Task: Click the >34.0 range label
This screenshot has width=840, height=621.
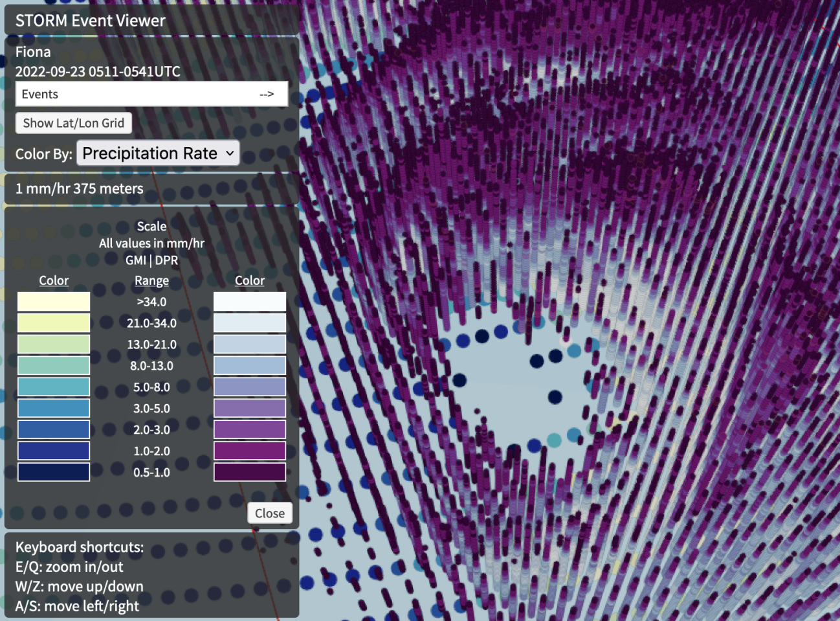Action: tap(151, 302)
